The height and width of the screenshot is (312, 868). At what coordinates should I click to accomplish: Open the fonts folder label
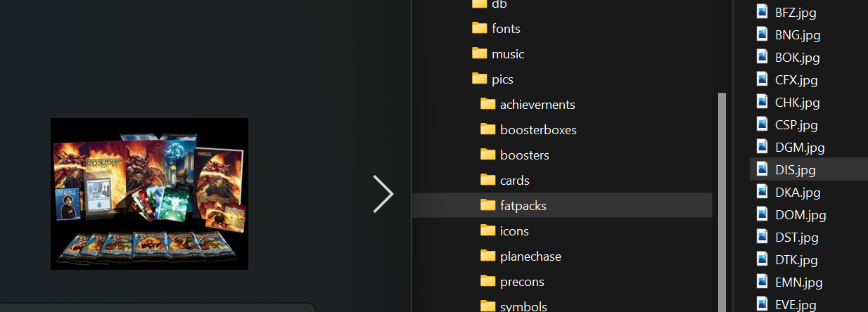[506, 29]
